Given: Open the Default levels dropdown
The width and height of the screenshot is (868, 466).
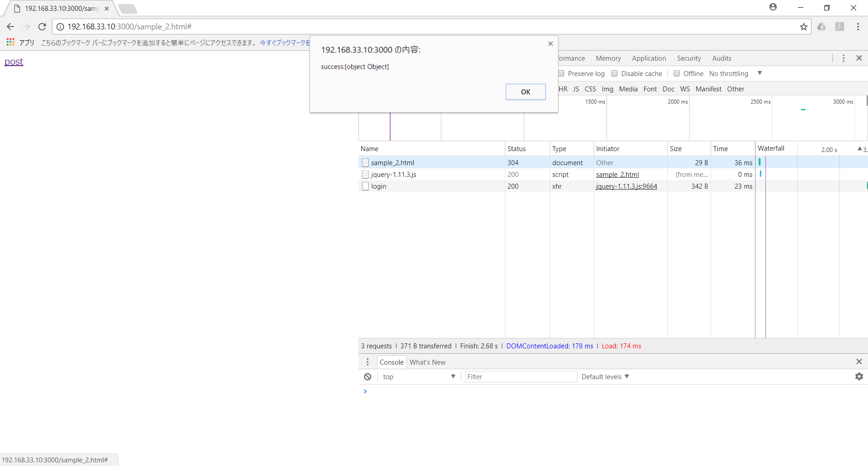Looking at the screenshot, I should [x=605, y=377].
